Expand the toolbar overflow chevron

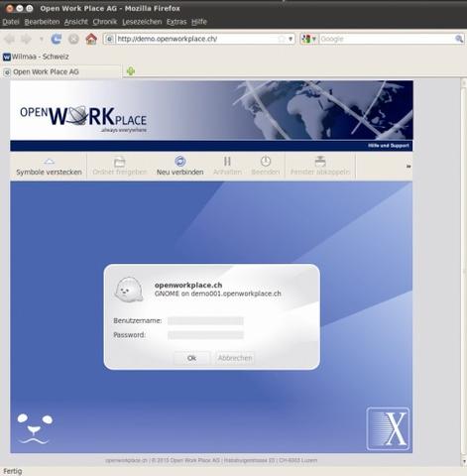(x=409, y=167)
